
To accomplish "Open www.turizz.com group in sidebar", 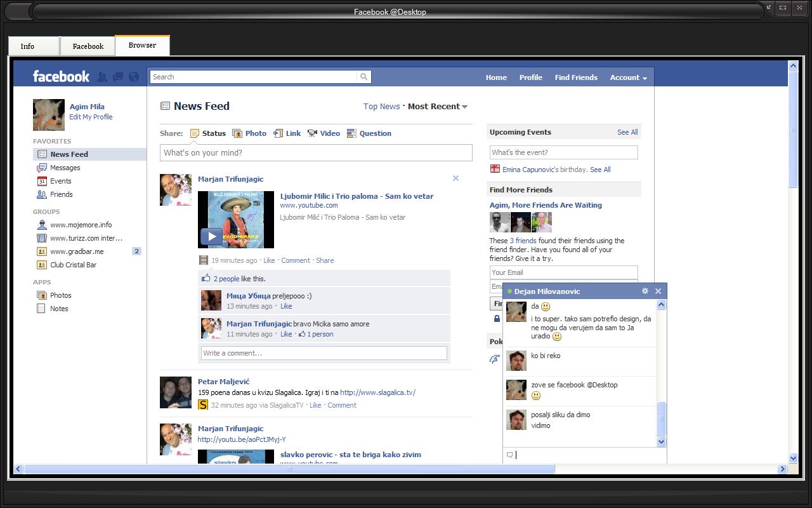I will 86,238.
